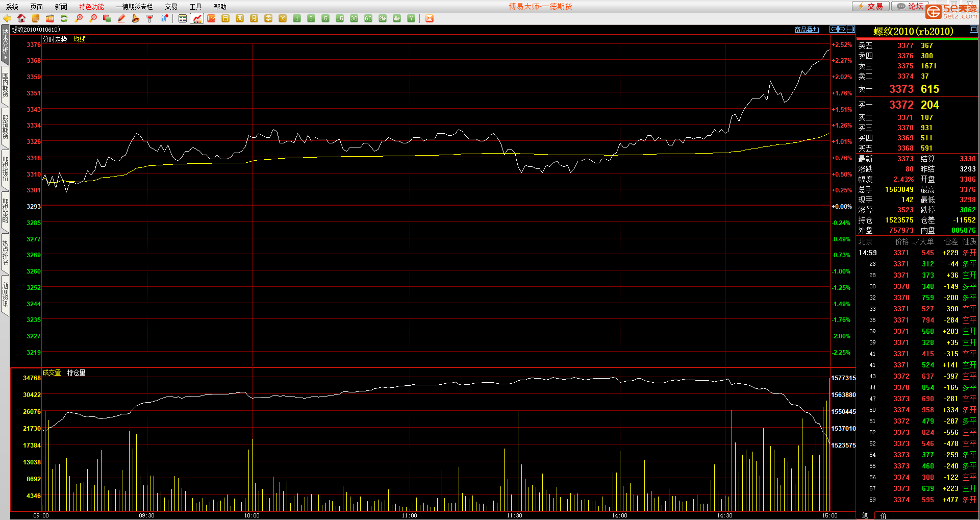
Task: Select the 1-minute period button
Action: 297,18
